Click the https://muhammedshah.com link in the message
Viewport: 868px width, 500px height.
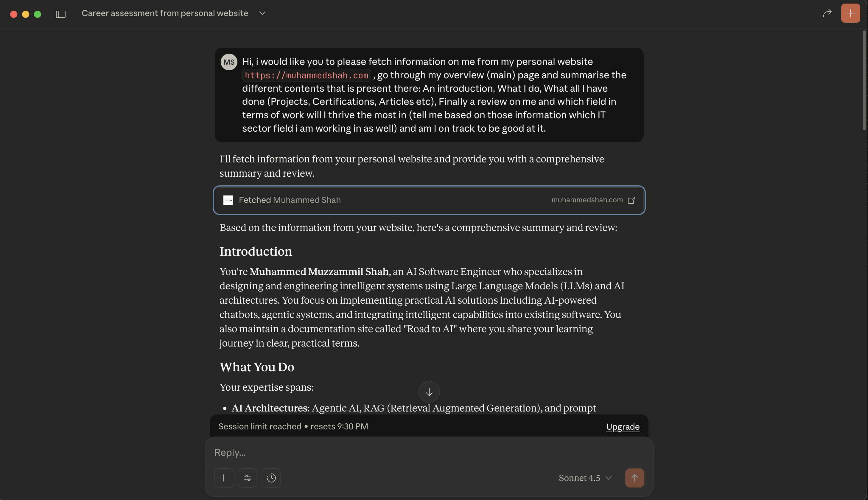tap(306, 75)
